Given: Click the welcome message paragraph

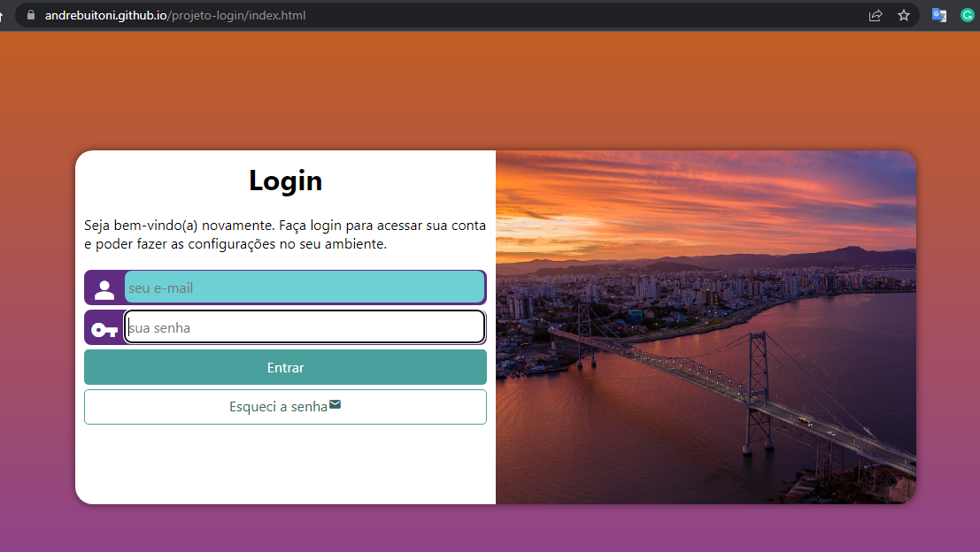Looking at the screenshot, I should point(285,234).
